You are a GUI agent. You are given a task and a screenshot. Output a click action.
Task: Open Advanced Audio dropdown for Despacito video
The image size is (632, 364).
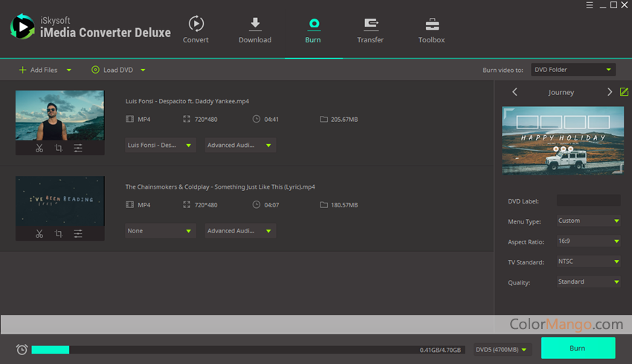click(x=240, y=145)
